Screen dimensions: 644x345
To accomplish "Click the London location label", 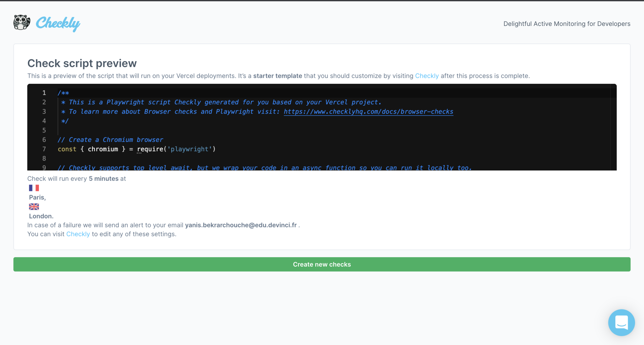I will 40,216.
